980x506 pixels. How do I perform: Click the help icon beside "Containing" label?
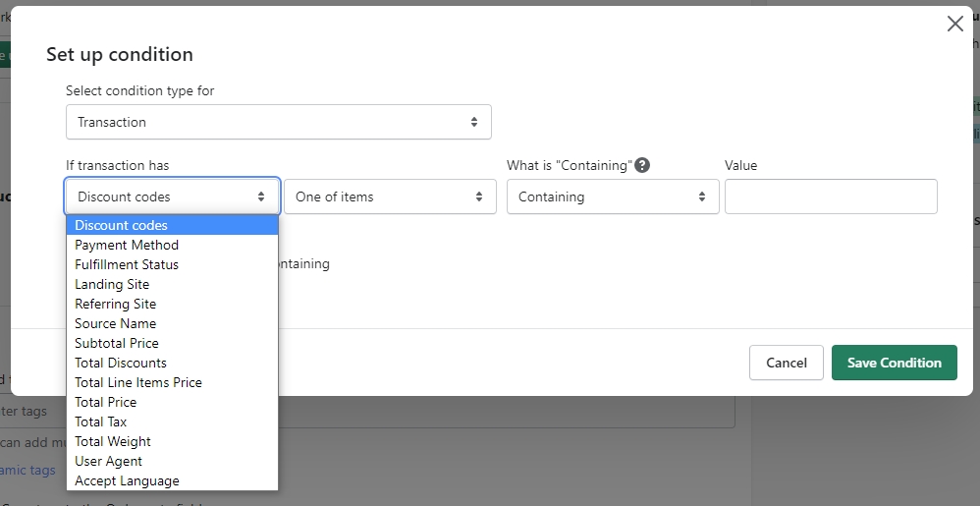click(642, 165)
